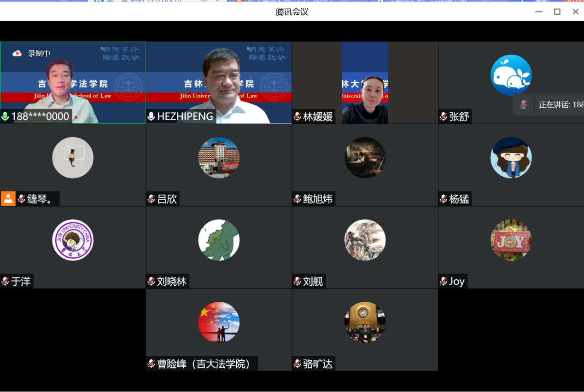
Task: Click the 曹险峰（吉大法学院） name label
Action: pyautogui.click(x=205, y=363)
